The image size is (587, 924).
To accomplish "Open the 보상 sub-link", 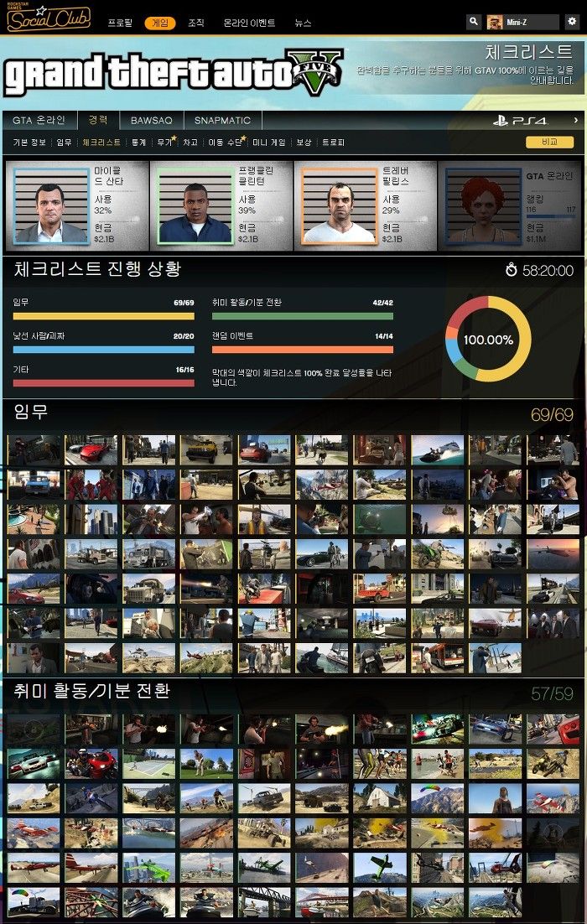I will click(x=304, y=143).
